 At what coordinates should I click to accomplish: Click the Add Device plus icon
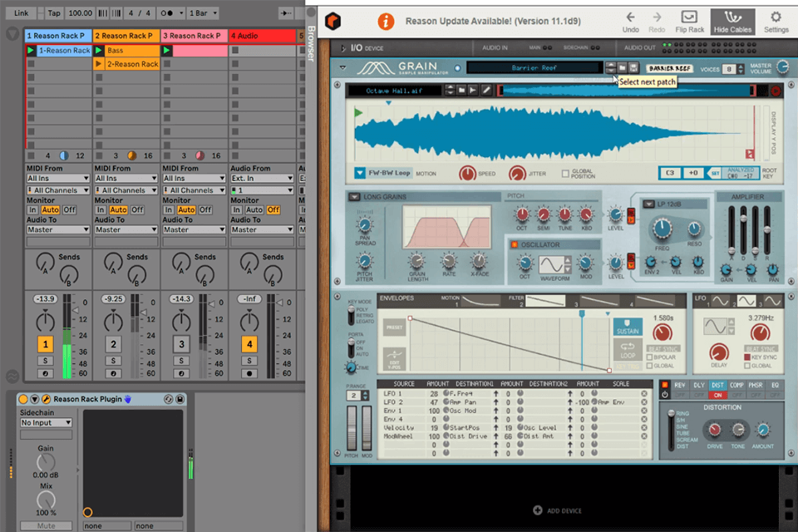point(538,510)
